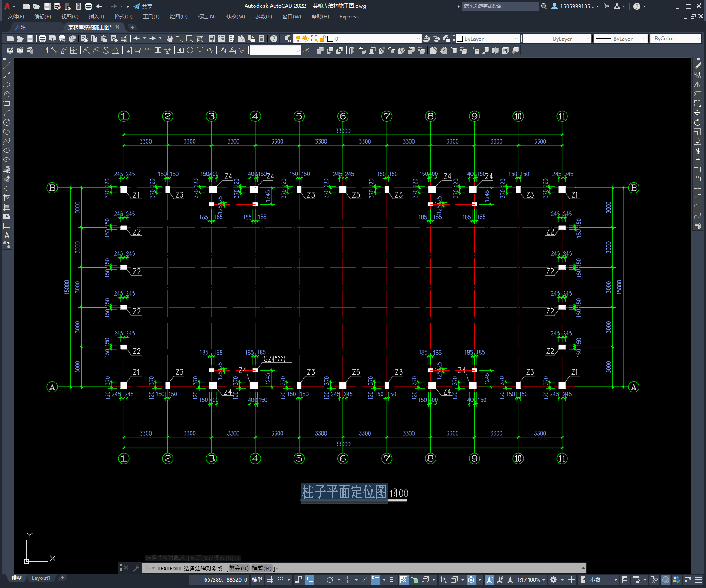
Task: Click the Linear dimension tool
Action: (44, 50)
